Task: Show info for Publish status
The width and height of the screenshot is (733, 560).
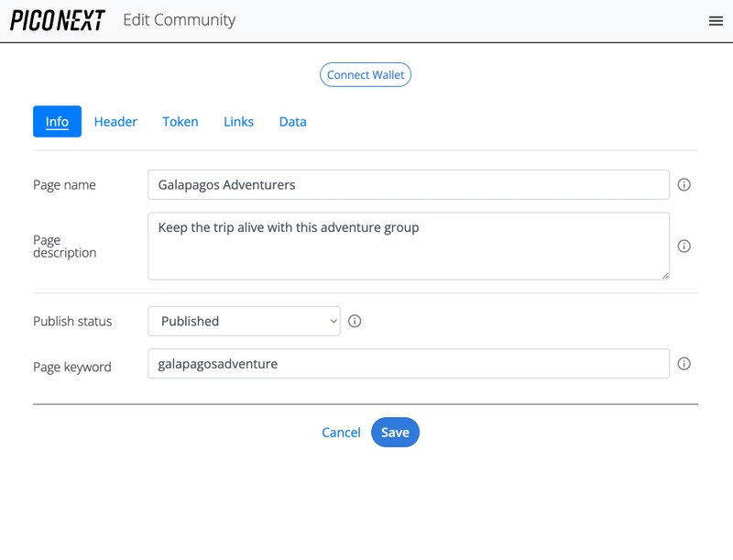Action: coord(355,321)
